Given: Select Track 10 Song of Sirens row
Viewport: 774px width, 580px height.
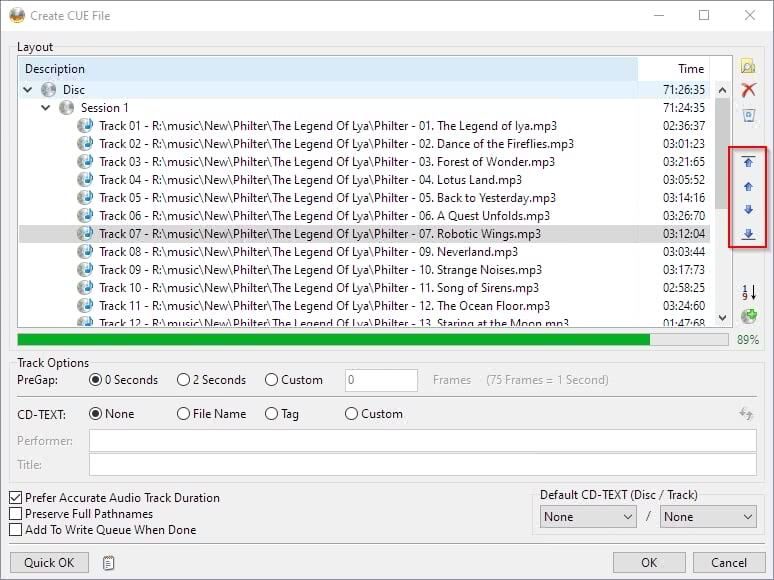Looking at the screenshot, I should coord(364,288).
